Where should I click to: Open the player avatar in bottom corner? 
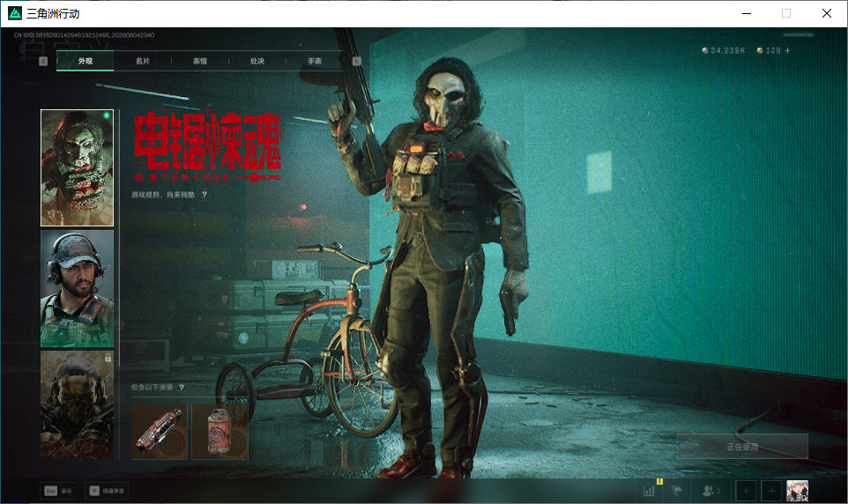point(797,491)
